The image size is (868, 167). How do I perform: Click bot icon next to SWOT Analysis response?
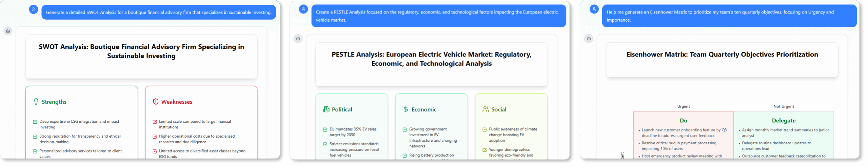[x=8, y=31]
